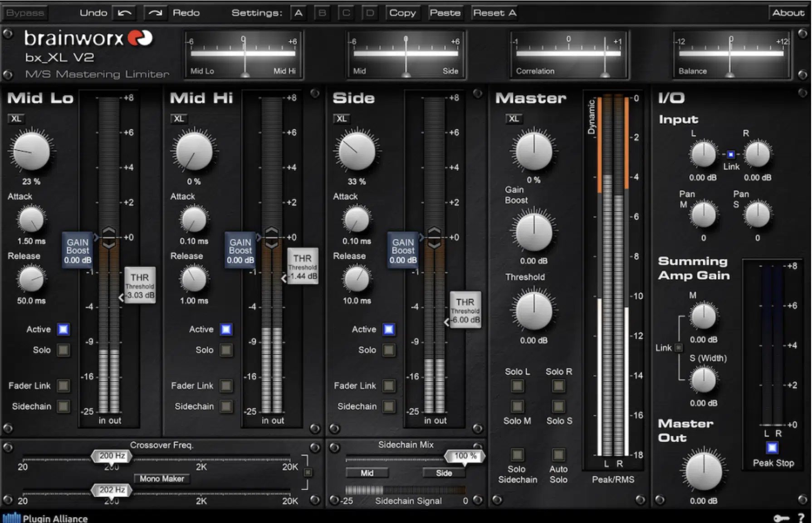This screenshot has height=523, width=812.
Task: Toggle the Summing Amp Gain Link switch
Action: (679, 348)
